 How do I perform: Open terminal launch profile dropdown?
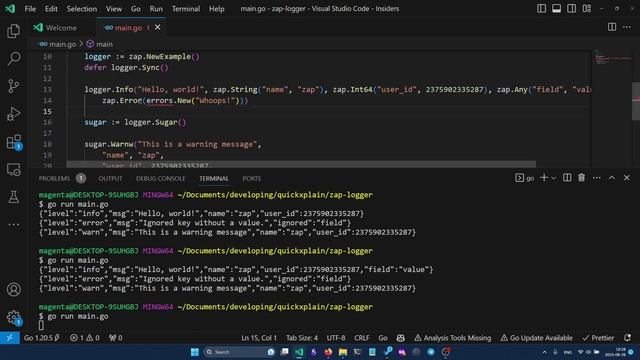[553, 178]
